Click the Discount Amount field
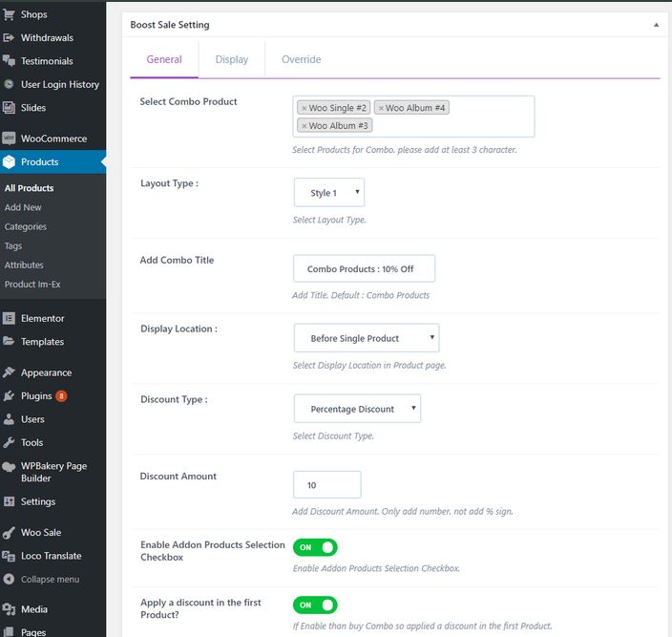 coord(327,485)
